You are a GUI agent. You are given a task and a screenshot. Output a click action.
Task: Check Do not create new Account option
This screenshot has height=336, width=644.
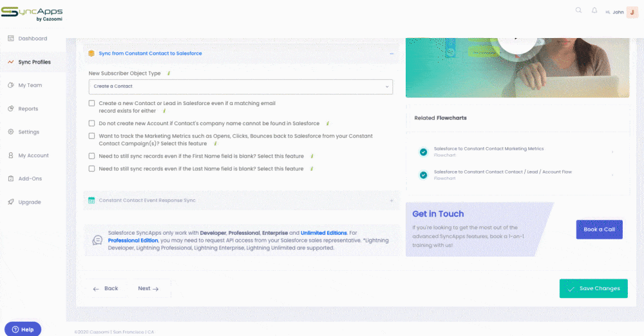click(x=91, y=123)
